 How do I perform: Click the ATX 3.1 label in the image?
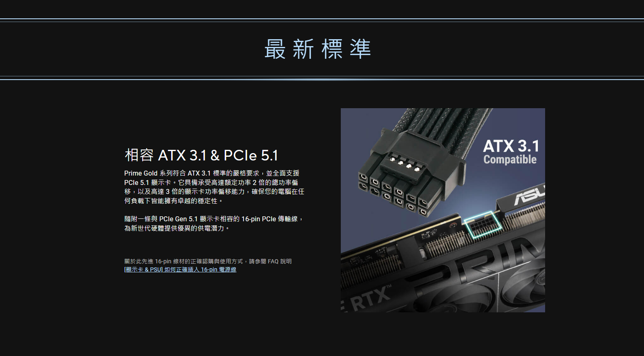pos(511,146)
